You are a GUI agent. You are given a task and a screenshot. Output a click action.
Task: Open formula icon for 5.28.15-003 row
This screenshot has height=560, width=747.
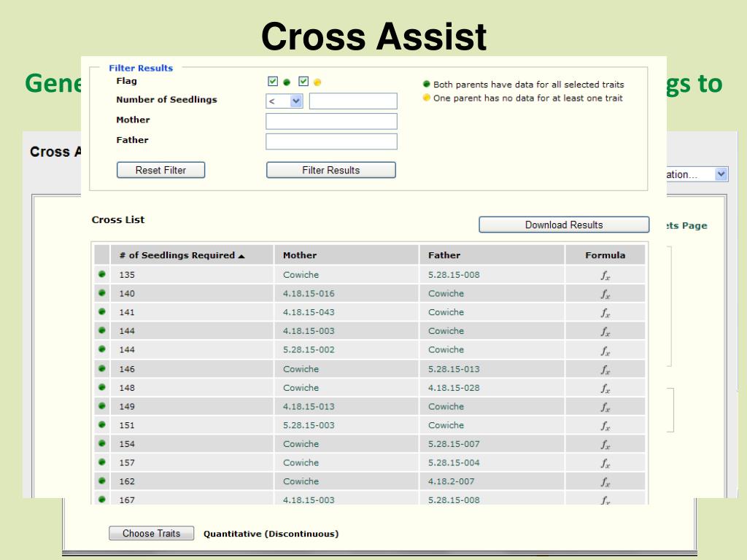[x=605, y=426]
